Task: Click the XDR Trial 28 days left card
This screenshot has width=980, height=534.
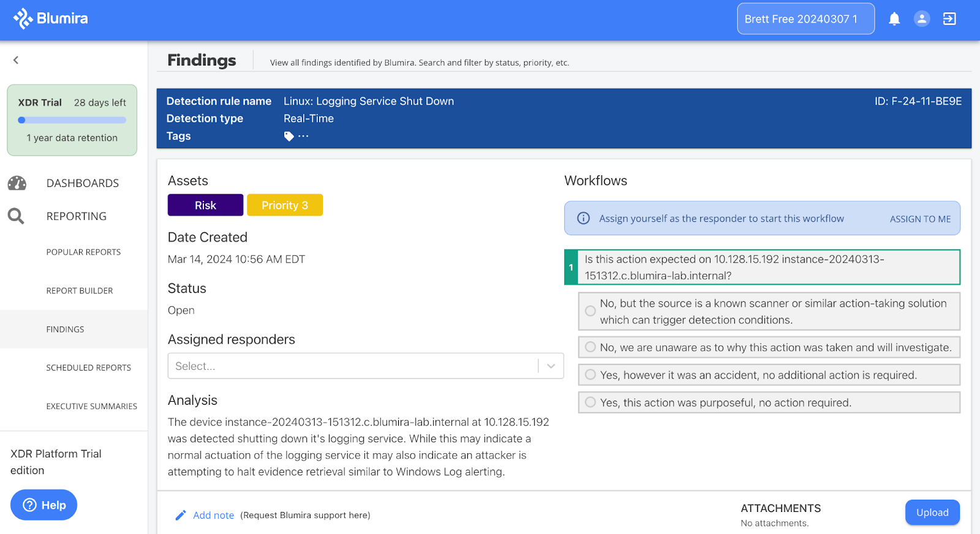Action: pyautogui.click(x=72, y=120)
